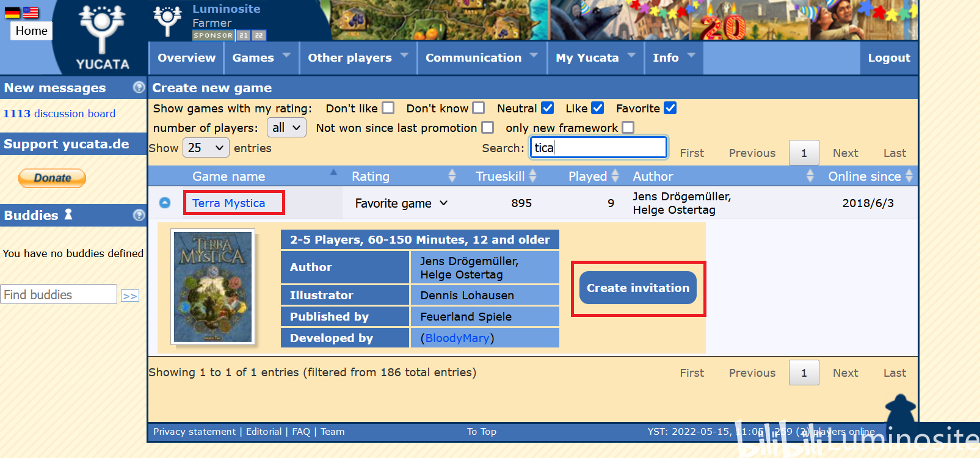Expand the Info menu
980x458 pixels.
click(674, 57)
